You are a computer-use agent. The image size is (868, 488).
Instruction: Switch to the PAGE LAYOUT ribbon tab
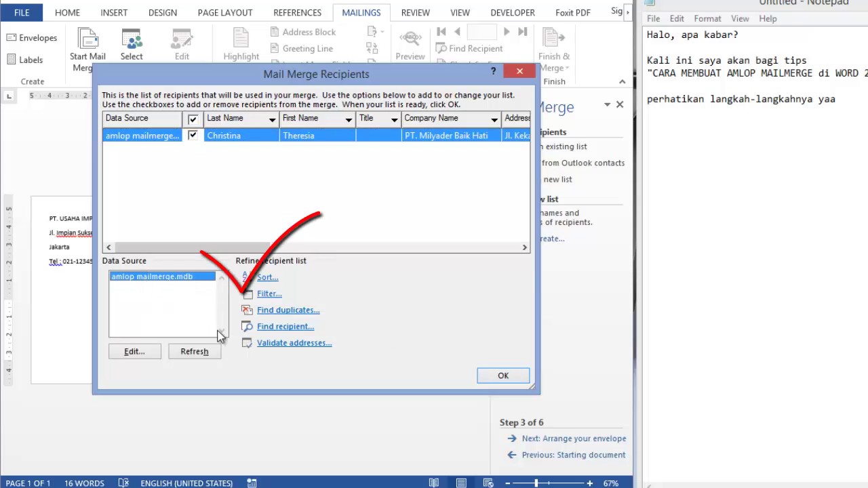(x=225, y=12)
